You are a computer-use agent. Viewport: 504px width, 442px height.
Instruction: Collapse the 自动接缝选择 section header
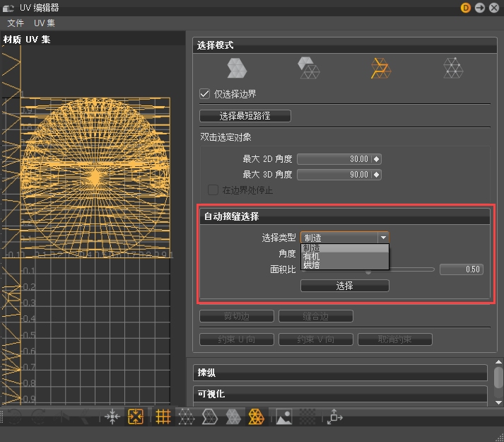[344, 216]
